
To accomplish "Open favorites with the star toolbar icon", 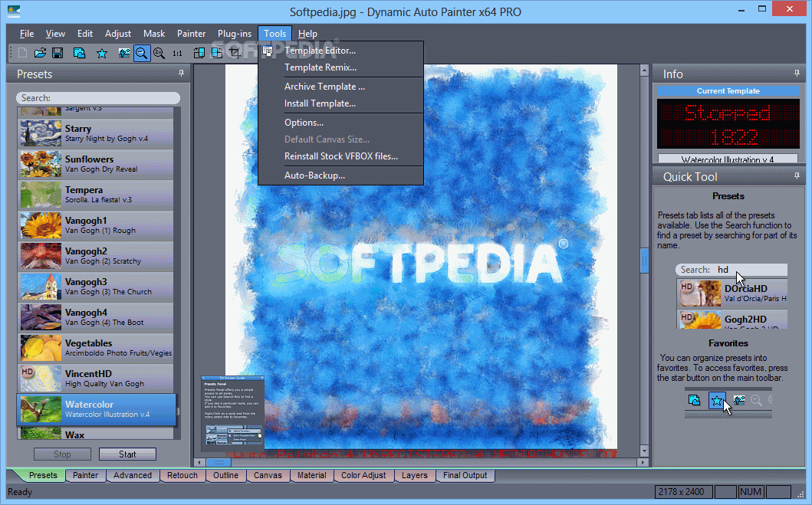I will point(102,53).
